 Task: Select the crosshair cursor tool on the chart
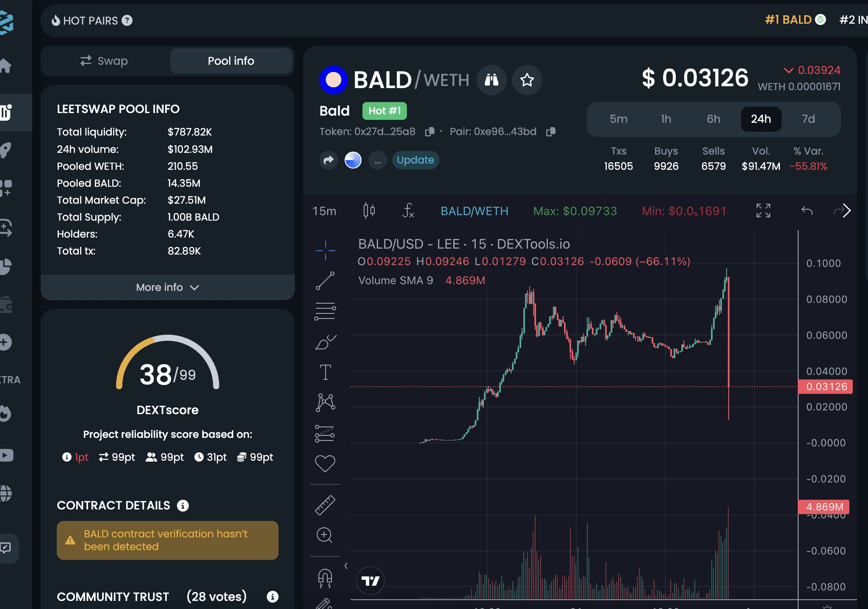coord(325,250)
